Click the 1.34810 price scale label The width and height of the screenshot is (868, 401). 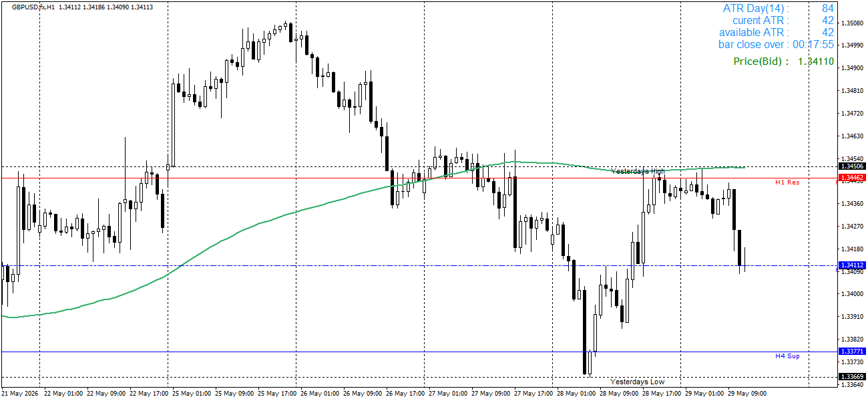(853, 91)
